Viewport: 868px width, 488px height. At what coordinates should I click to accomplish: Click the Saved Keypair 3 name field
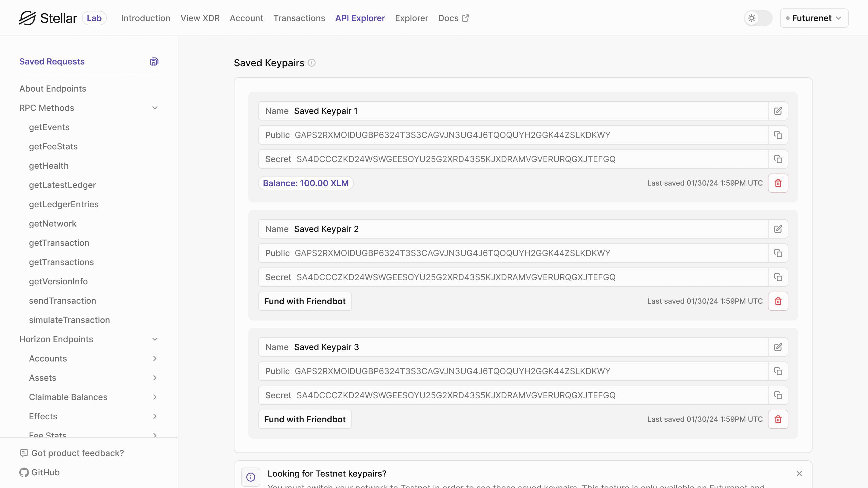click(513, 347)
